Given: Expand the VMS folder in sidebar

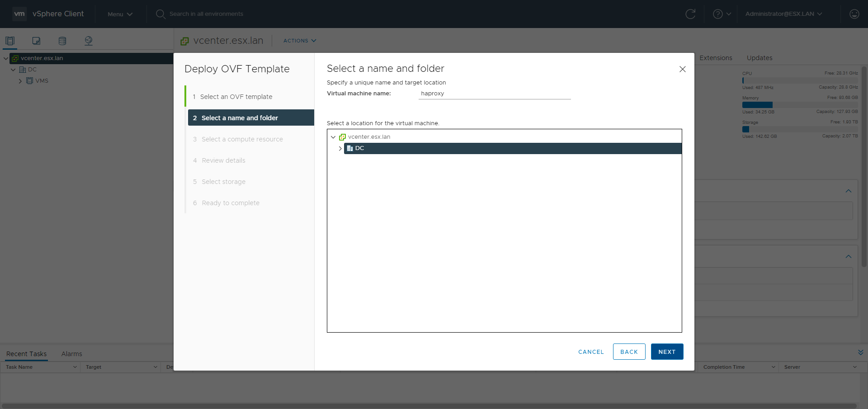Looking at the screenshot, I should [x=20, y=81].
